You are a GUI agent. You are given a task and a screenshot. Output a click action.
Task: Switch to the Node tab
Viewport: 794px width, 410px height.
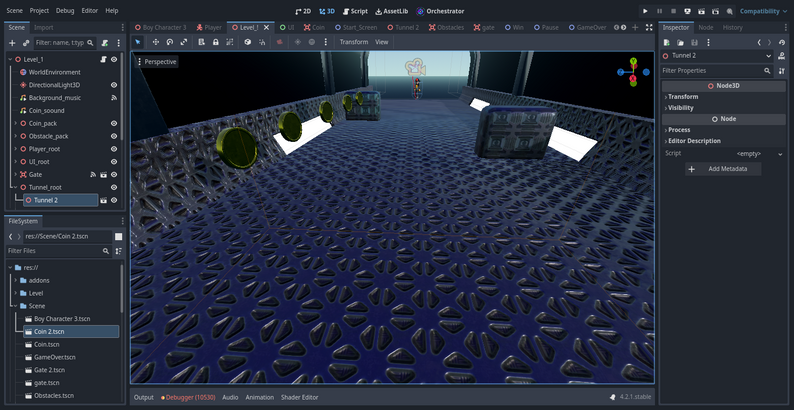coord(705,27)
